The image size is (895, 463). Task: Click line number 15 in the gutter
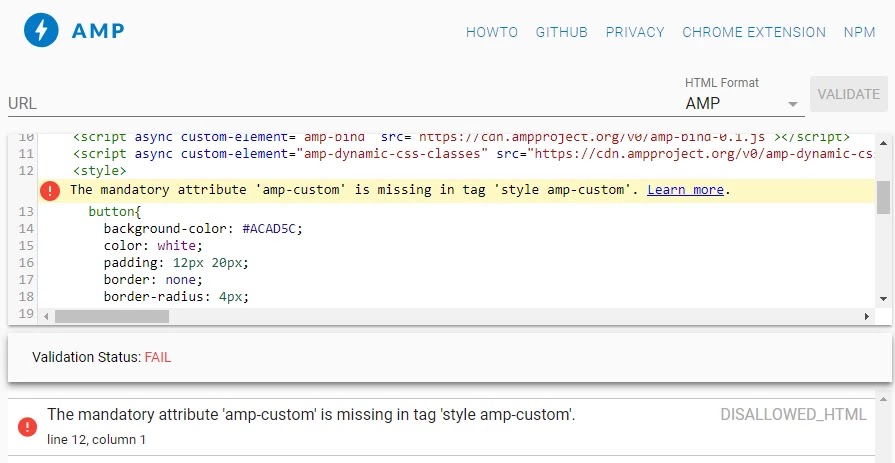coord(26,245)
